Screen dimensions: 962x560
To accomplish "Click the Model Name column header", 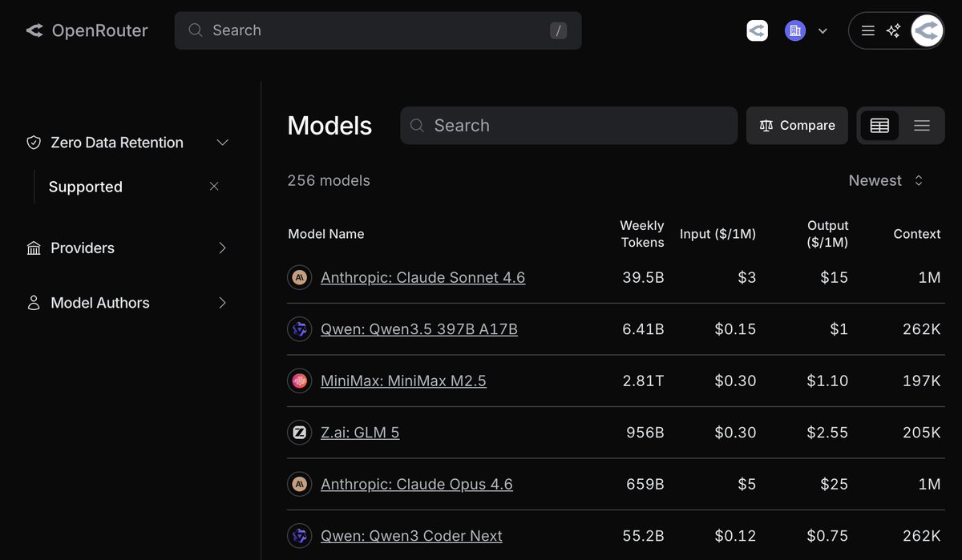I will pos(326,234).
